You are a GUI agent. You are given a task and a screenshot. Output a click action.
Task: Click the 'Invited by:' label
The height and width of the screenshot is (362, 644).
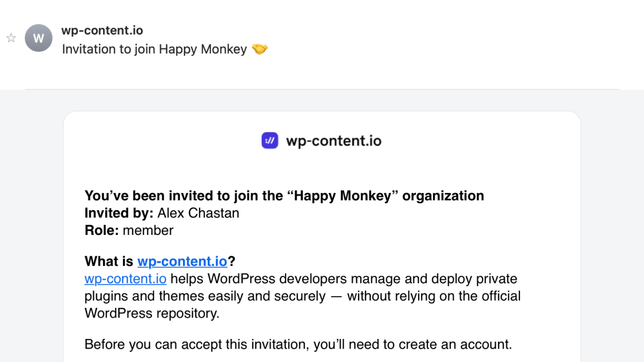[x=119, y=213]
